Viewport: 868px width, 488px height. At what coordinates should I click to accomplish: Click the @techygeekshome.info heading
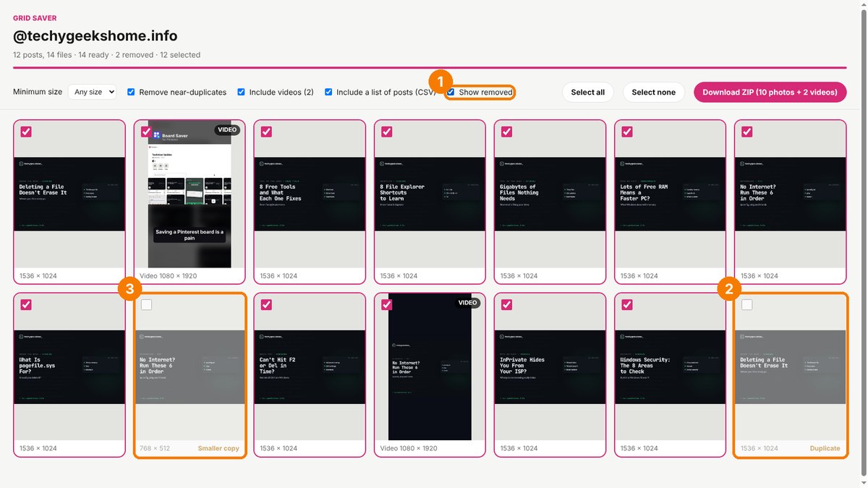tap(95, 35)
